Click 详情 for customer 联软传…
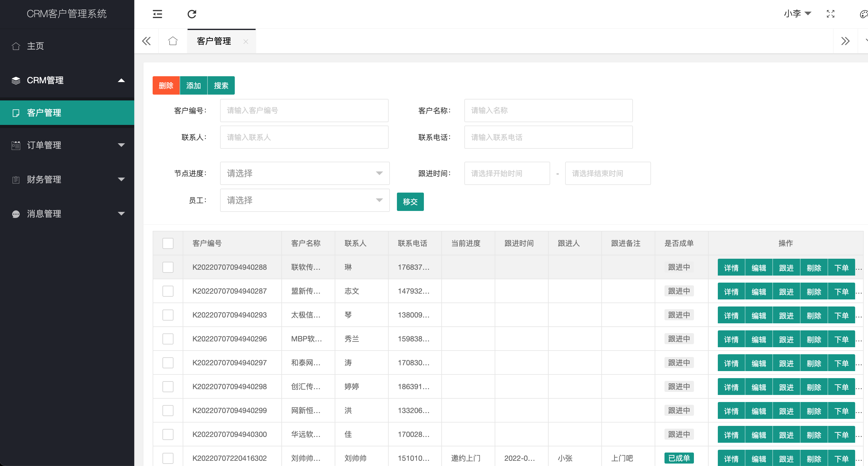 pos(731,268)
